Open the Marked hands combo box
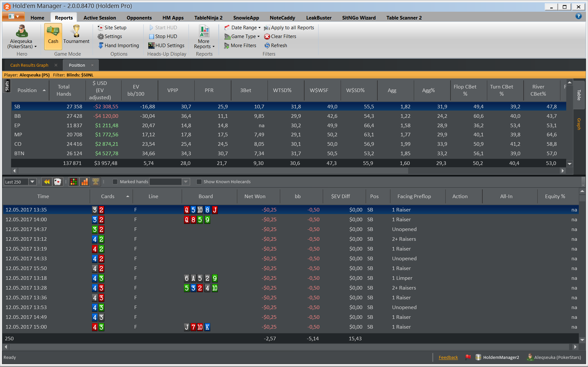The height and width of the screenshot is (367, 588). tap(169, 182)
